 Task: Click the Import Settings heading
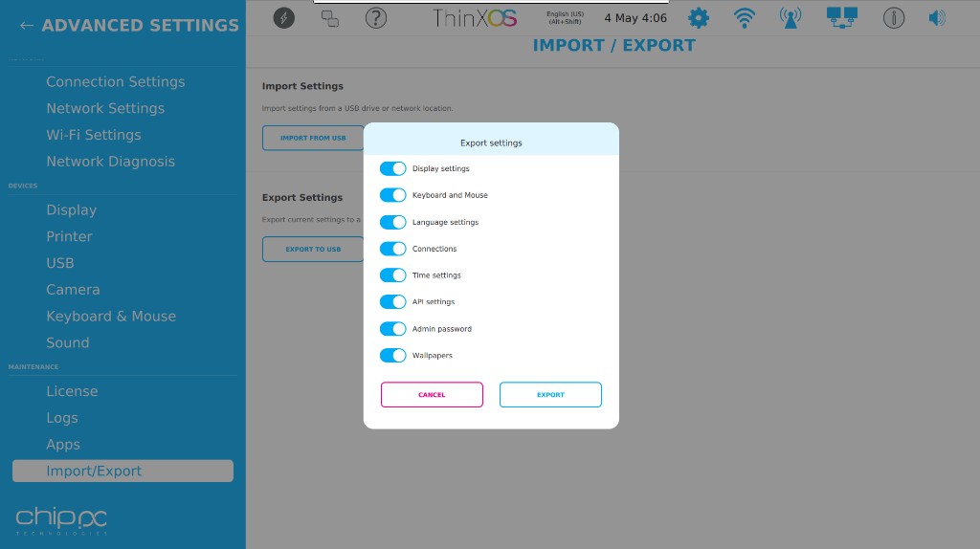point(302,86)
